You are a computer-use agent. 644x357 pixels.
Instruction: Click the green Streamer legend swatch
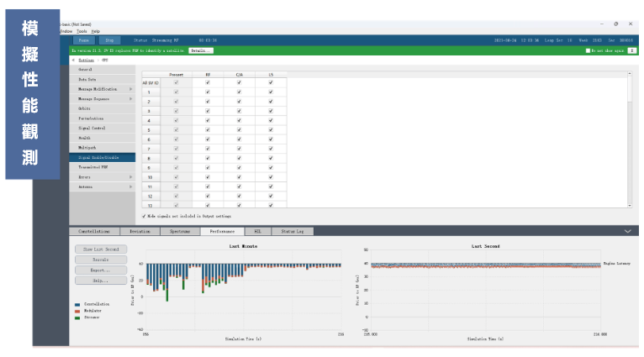point(77,318)
